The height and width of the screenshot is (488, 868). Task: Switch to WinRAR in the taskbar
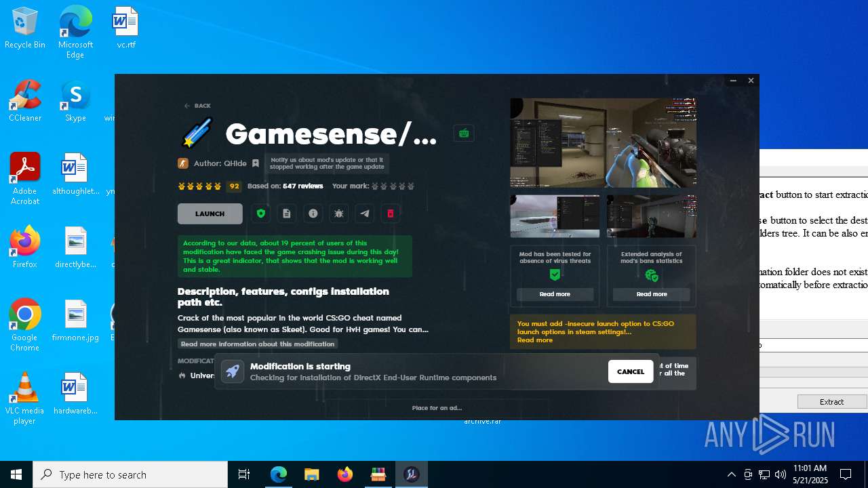coord(378,474)
